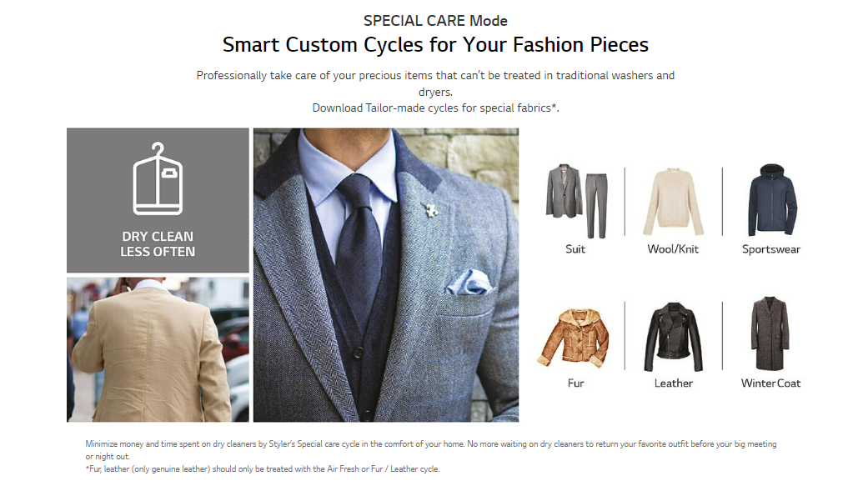Click the SPECIAL CARE Mode title

click(x=435, y=21)
